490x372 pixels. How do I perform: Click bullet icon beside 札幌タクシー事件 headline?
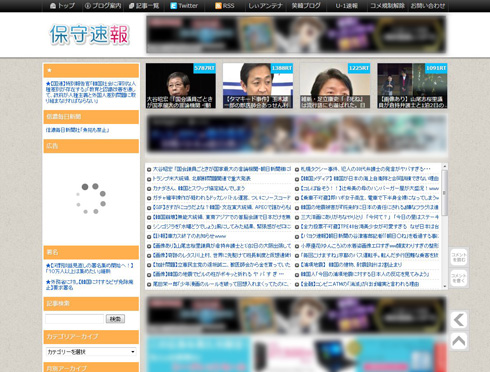tap(297, 169)
